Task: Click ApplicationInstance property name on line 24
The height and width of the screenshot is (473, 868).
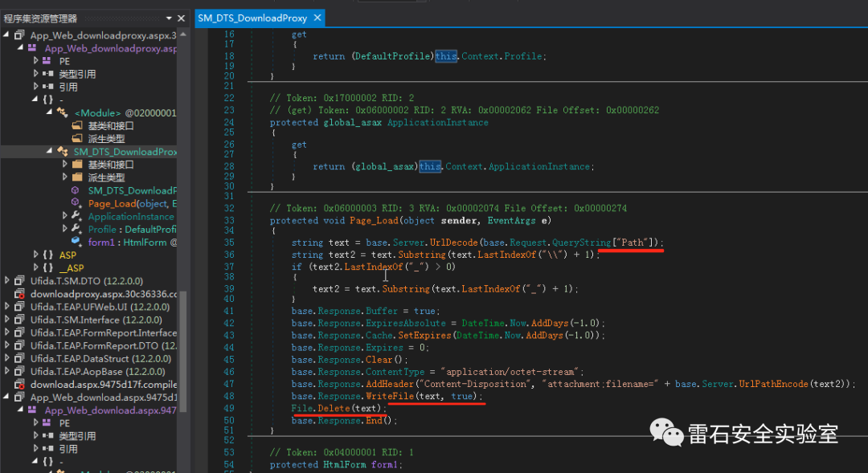Action: click(437, 122)
